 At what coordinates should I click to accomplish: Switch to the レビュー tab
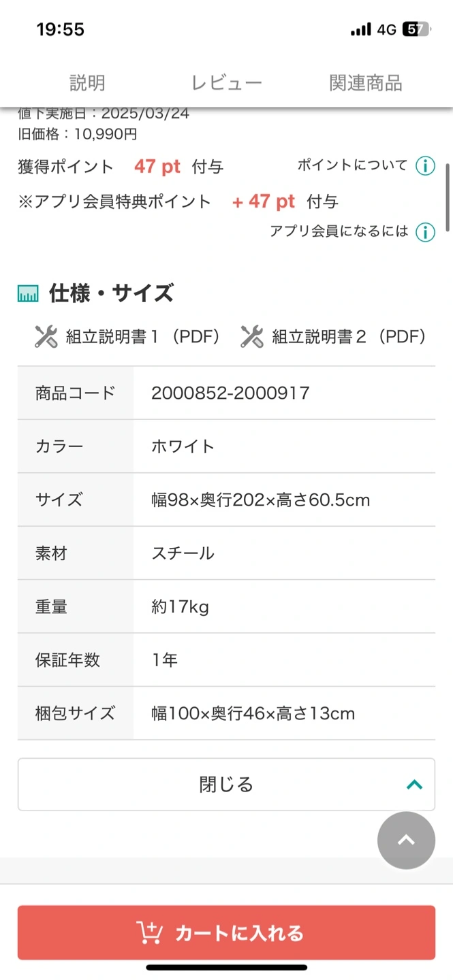pyautogui.click(x=226, y=83)
